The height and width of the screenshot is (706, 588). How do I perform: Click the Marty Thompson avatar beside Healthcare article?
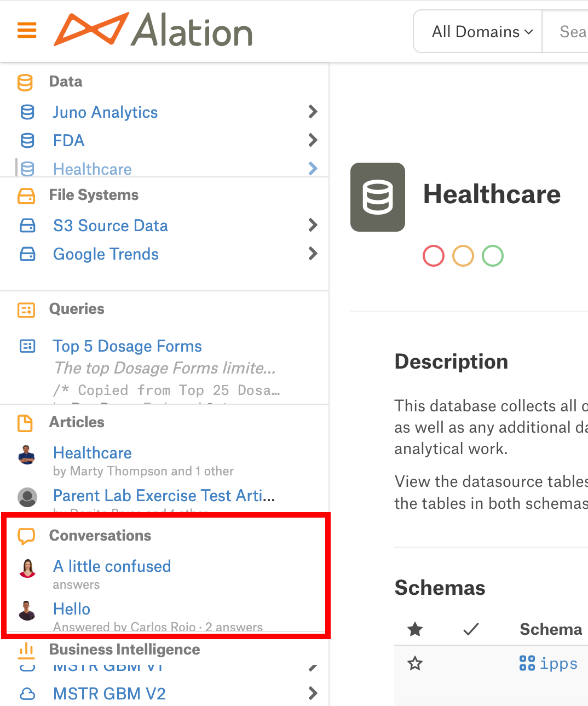coord(27,455)
